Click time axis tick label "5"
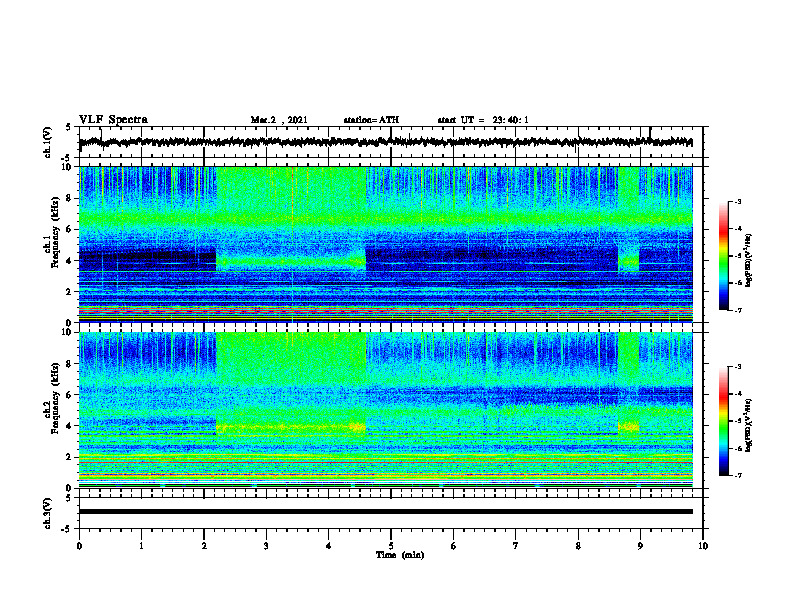The width and height of the screenshot is (792, 612). 391,546
